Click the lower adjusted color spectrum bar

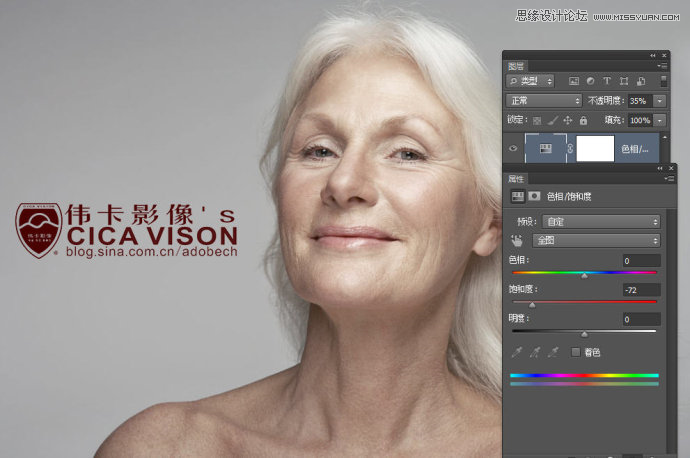coord(584,384)
